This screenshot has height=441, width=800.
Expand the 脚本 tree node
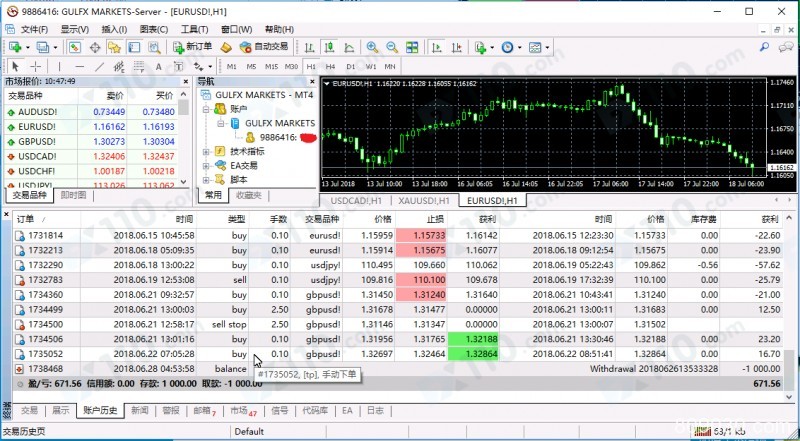206,180
